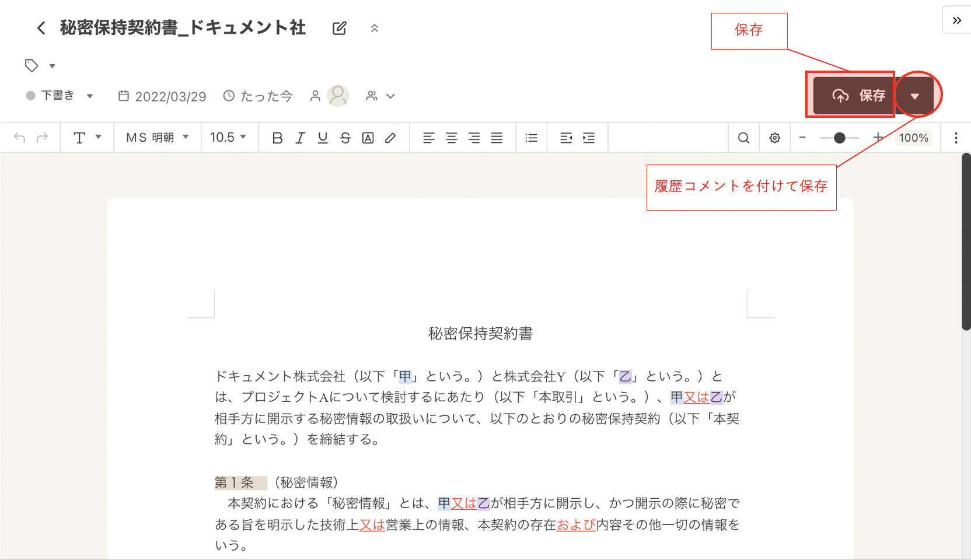The width and height of the screenshot is (971, 560).
Task: Open editor settings gear icon
Action: pyautogui.click(x=774, y=138)
